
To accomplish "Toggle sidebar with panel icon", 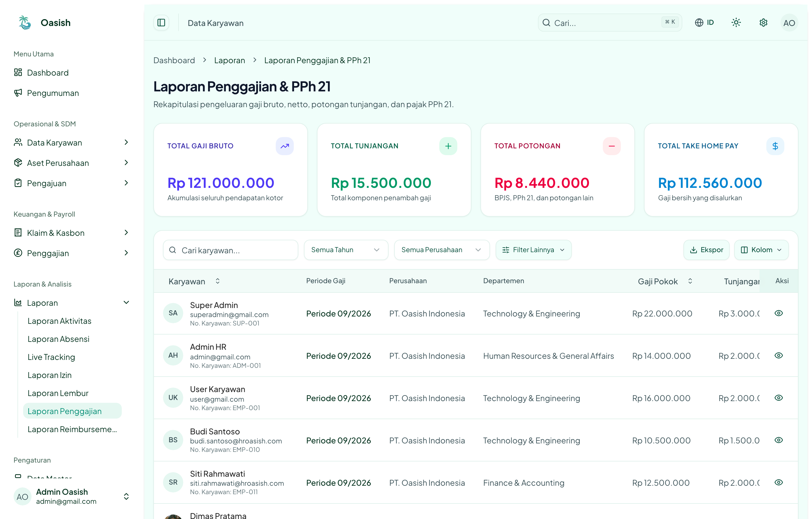I will click(161, 23).
